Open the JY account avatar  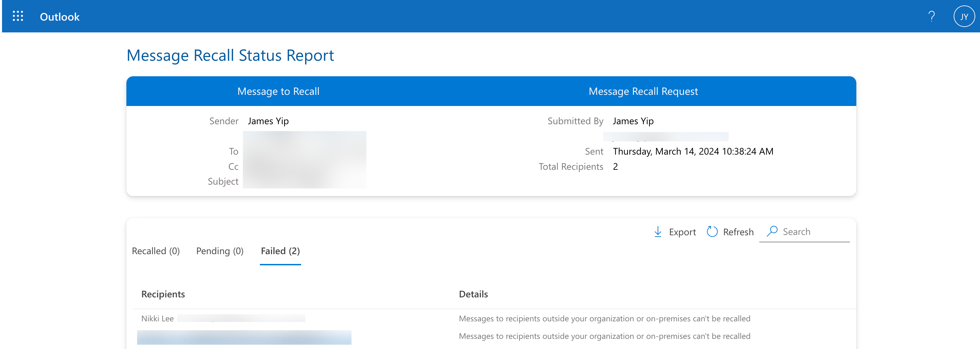pyautogui.click(x=964, y=16)
